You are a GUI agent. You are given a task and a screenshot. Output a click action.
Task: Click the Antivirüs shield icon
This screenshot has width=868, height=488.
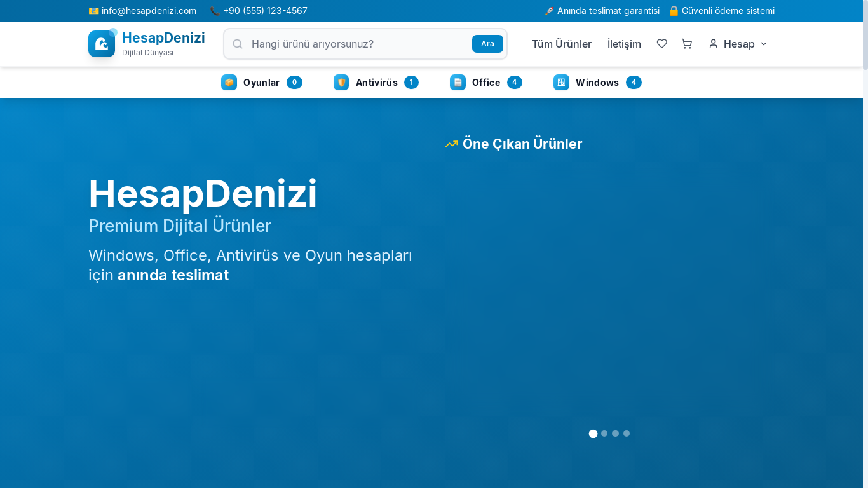pos(341,82)
